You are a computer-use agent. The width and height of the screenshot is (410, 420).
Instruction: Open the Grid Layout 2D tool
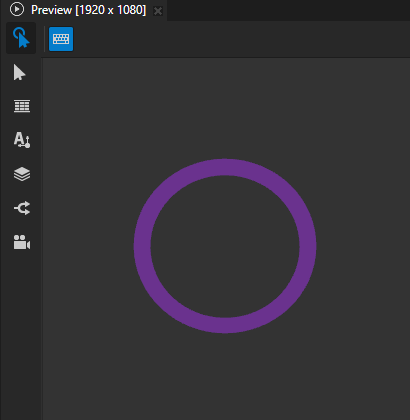pyautogui.click(x=22, y=106)
